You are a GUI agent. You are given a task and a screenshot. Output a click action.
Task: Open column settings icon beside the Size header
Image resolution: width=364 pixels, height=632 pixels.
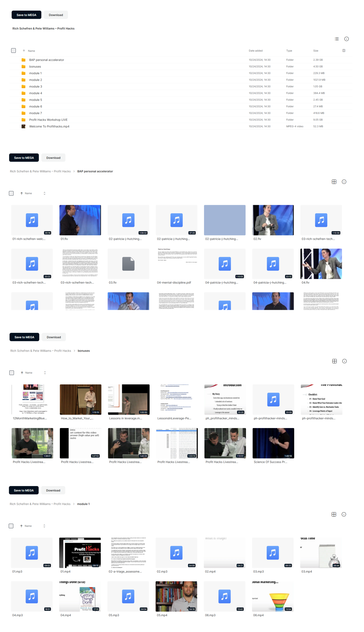pos(344,51)
